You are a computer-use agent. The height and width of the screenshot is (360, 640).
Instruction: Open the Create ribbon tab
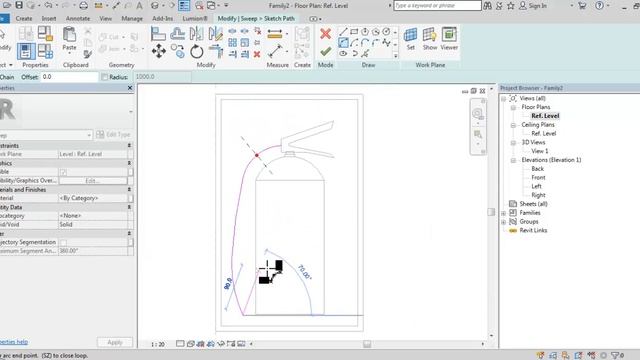coord(24,18)
